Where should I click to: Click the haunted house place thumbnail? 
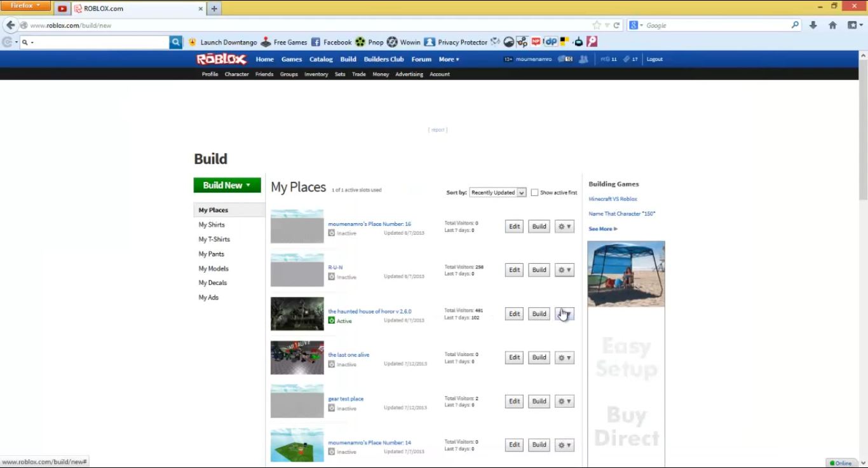[297, 313]
